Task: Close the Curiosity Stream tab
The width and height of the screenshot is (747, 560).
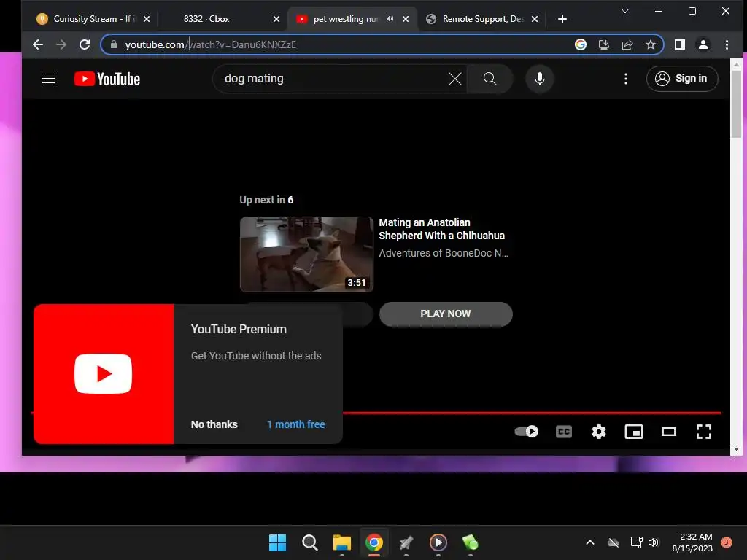Action: [x=147, y=19]
